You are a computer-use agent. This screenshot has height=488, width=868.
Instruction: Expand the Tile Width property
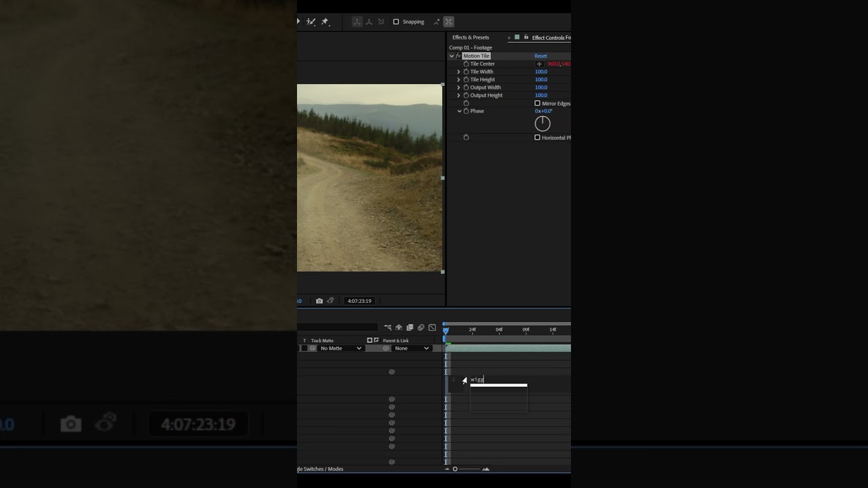pos(458,72)
